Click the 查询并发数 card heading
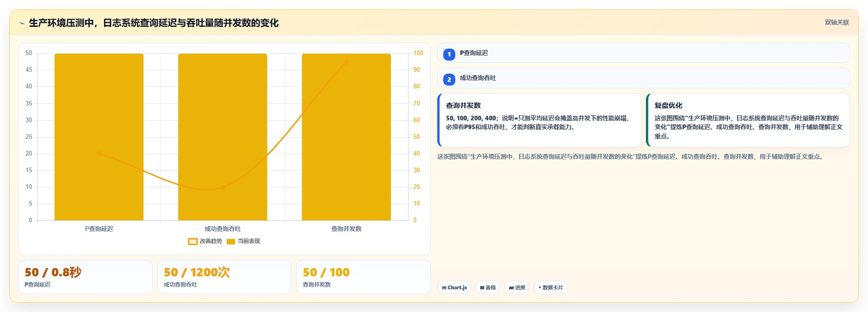 coord(463,106)
